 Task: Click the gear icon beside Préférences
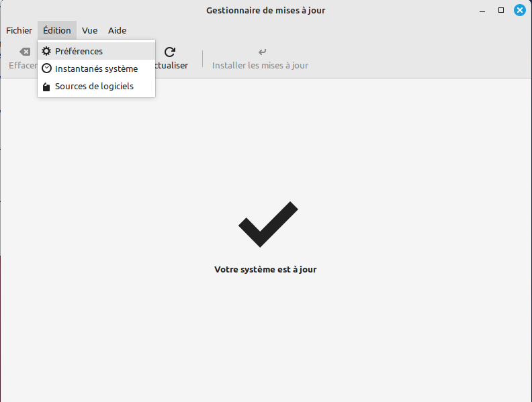click(x=46, y=51)
